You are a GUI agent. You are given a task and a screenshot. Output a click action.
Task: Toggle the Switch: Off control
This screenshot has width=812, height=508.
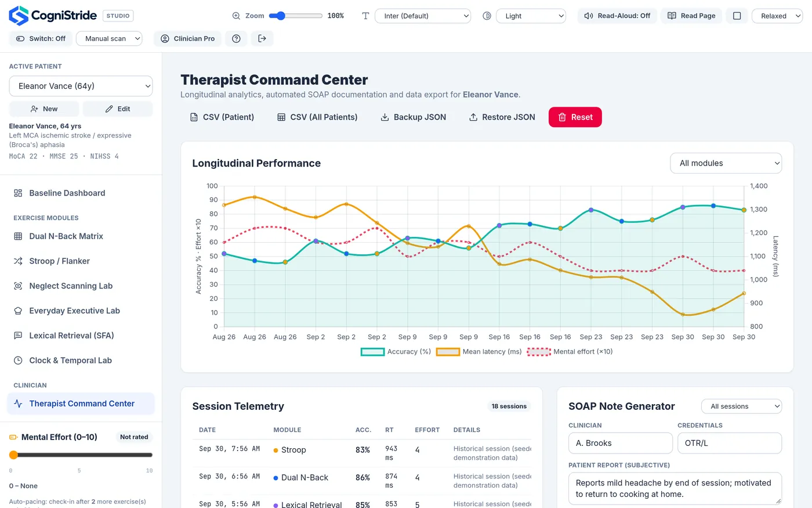[41, 38]
